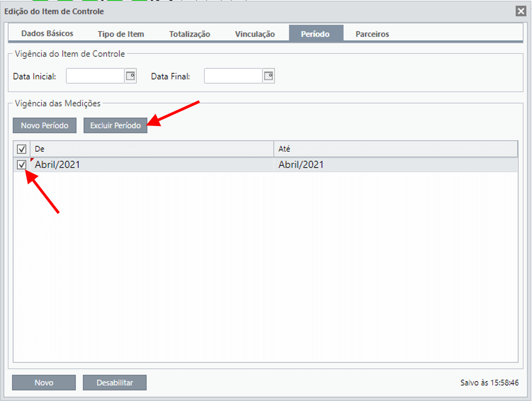This screenshot has height=401, width=532.
Task: Open the Data Final calendar picker
Action: click(x=269, y=76)
